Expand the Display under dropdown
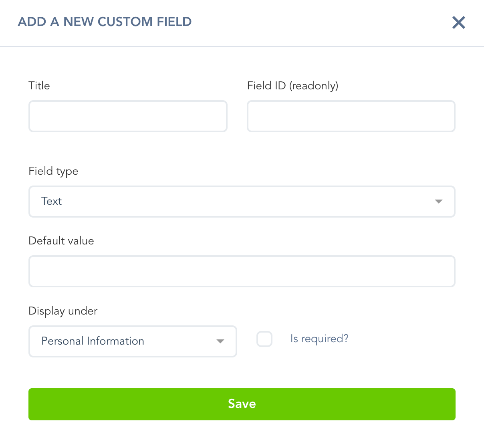The image size is (484, 448). [x=133, y=341]
